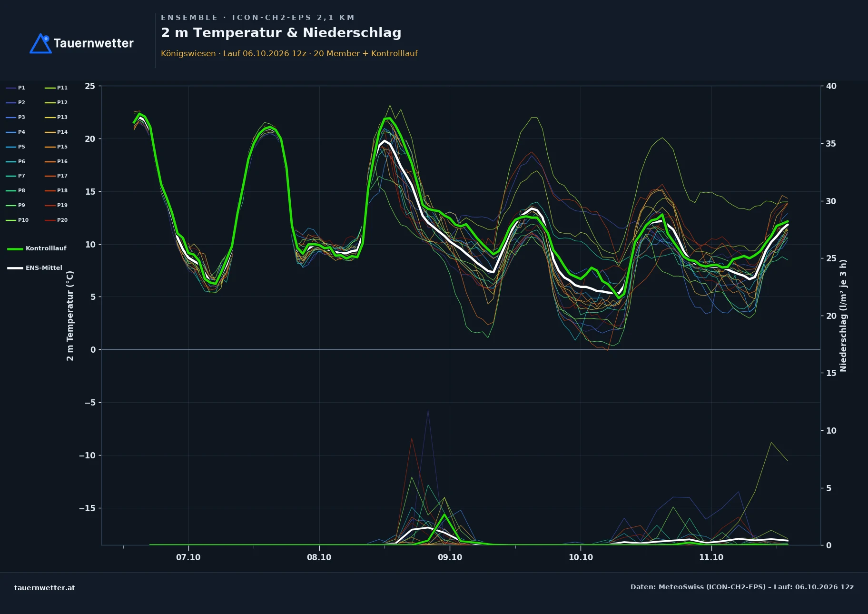This screenshot has width=868, height=614.
Task: Select the P17 legend entry
Action: 56,176
